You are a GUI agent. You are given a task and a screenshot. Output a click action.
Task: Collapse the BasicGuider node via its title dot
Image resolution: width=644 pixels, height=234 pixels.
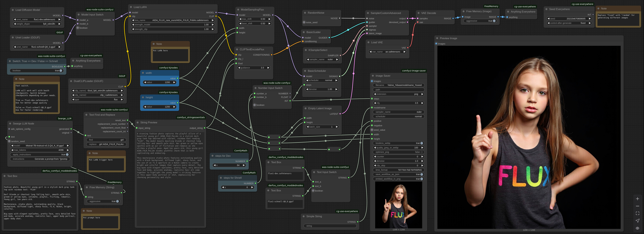(304, 32)
